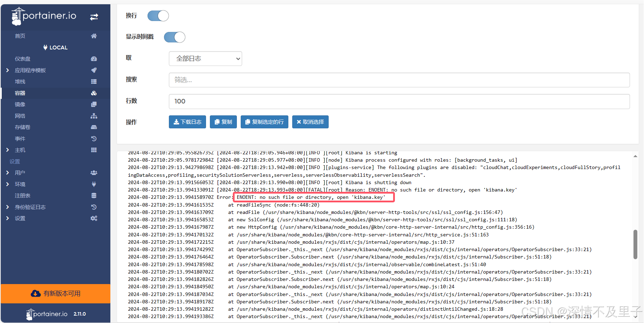Click the home icon next to 首页

point(94,36)
